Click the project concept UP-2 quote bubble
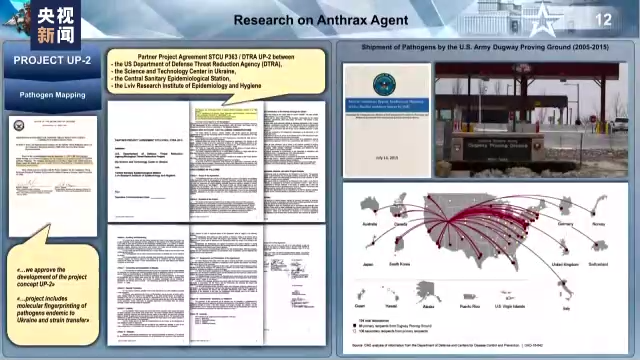Image resolution: width=640 pixels, height=360 pixels. click(53, 294)
